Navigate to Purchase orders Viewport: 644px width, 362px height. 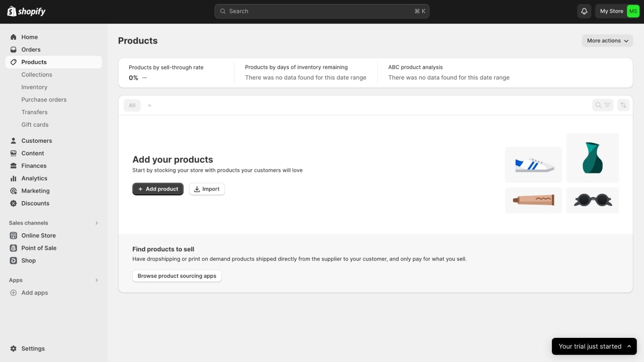click(x=44, y=100)
